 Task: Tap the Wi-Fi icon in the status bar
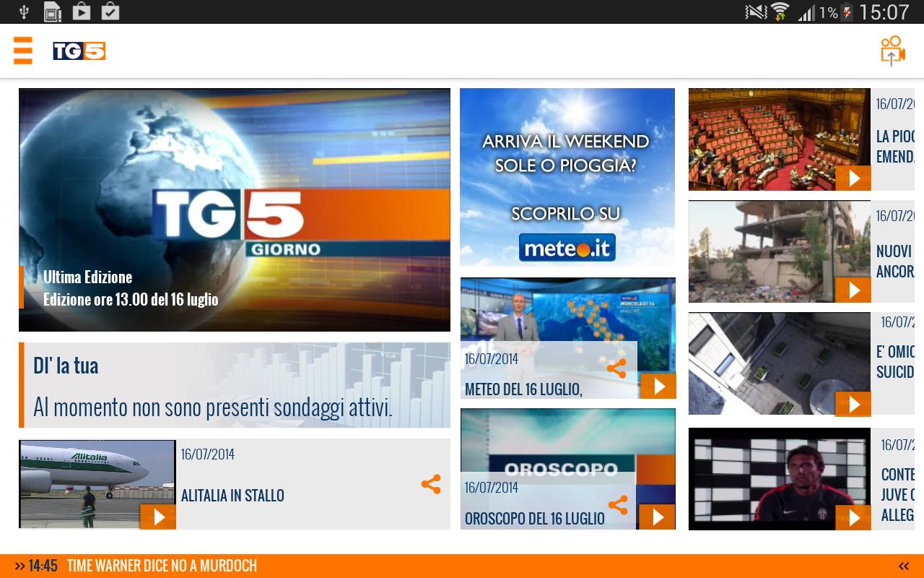(x=781, y=12)
